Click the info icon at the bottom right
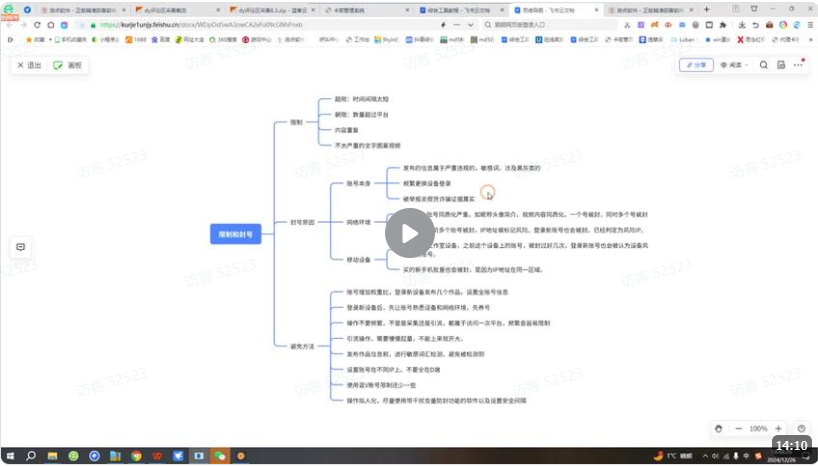 (x=801, y=428)
